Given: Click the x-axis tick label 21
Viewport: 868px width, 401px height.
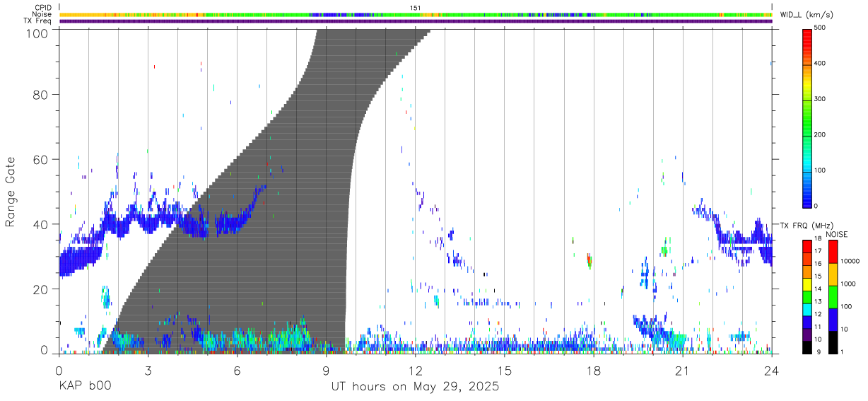Looking at the screenshot, I should (x=682, y=370).
